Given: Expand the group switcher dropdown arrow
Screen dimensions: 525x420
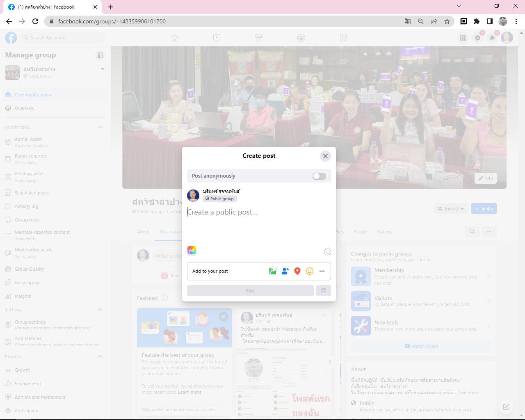Looking at the screenshot, I should (103, 69).
